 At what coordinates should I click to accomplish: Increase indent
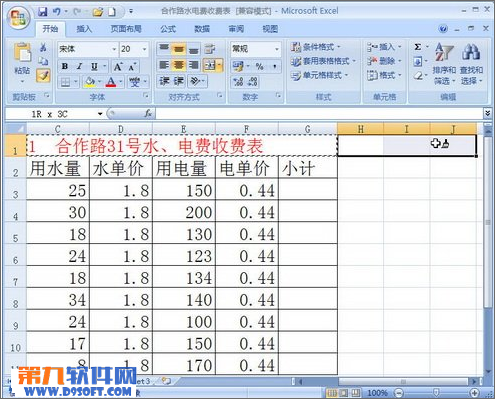pyautogui.click(x=179, y=81)
